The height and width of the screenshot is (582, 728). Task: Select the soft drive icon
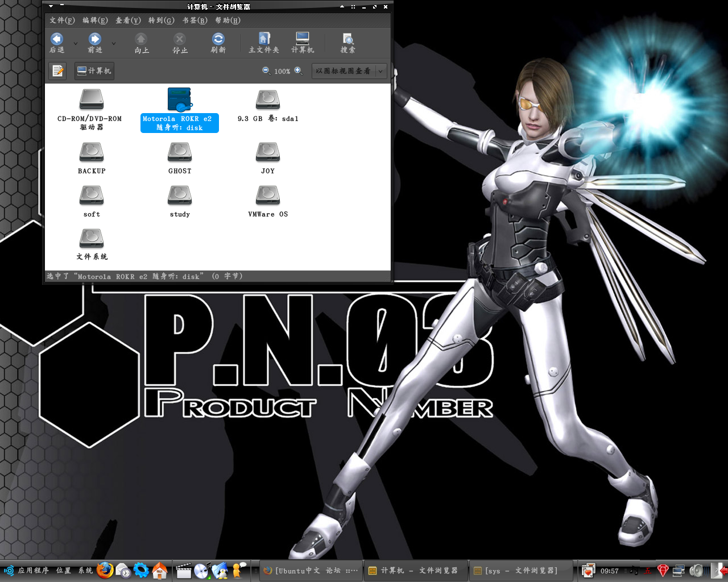point(92,196)
